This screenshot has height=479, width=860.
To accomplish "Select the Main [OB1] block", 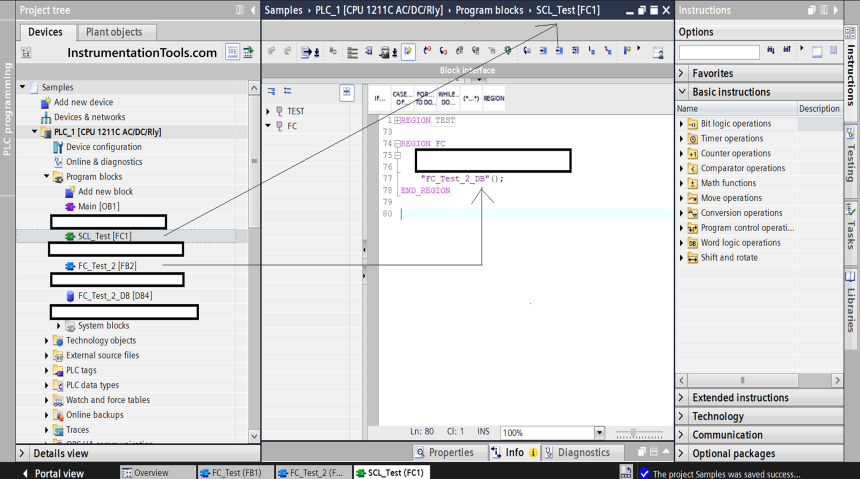I will click(98, 206).
